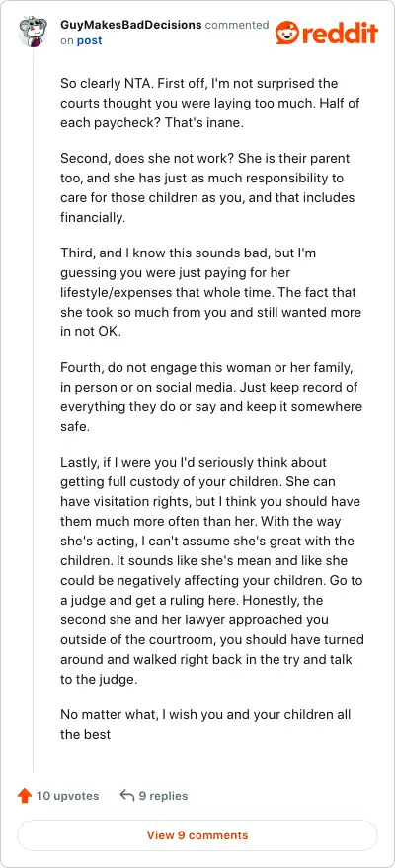Click the sentence "That's inane."
This screenshot has width=395, height=868.
coord(203,123)
